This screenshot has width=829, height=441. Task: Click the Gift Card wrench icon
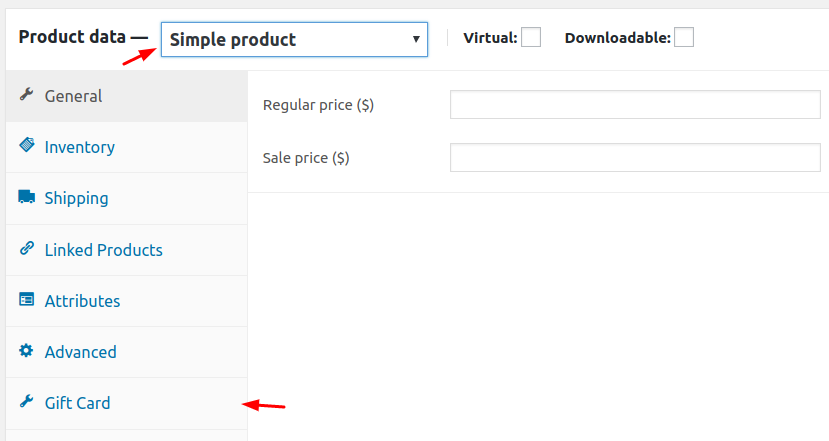[26, 401]
